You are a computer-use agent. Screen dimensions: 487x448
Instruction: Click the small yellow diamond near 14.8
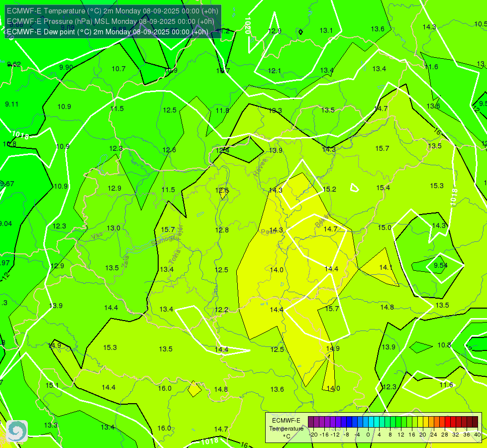pyautogui.click(x=195, y=389)
